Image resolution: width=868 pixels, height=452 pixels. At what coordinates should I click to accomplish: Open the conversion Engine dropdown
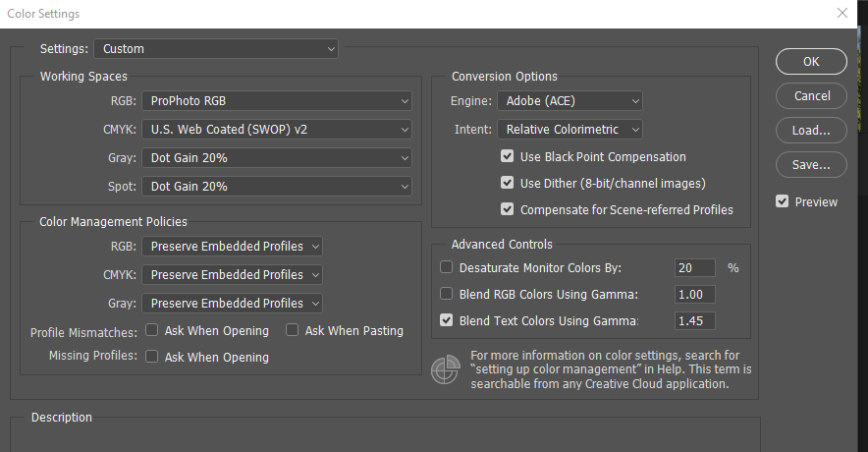tap(570, 100)
